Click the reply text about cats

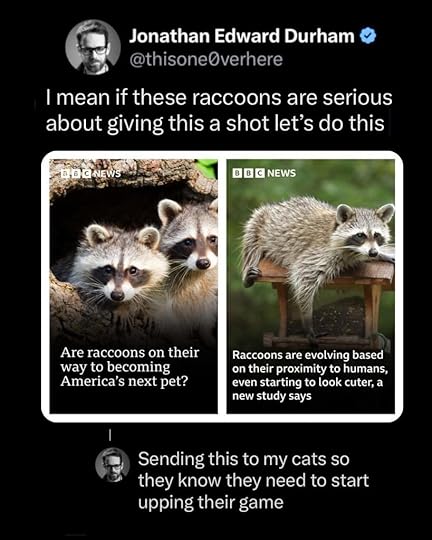click(253, 480)
